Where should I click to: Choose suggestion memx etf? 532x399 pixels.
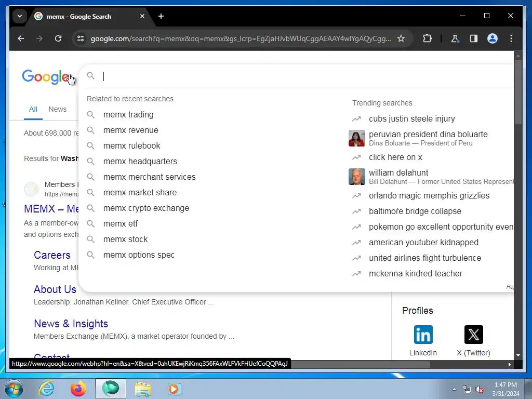click(x=121, y=224)
